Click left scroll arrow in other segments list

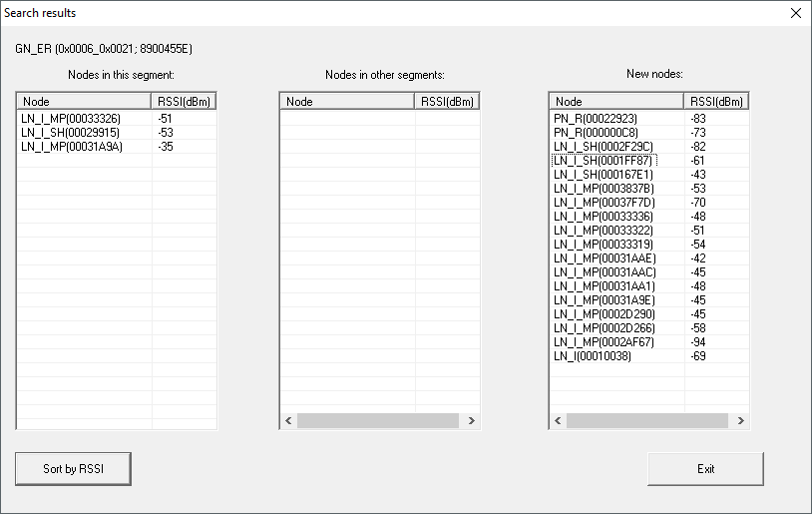point(288,421)
